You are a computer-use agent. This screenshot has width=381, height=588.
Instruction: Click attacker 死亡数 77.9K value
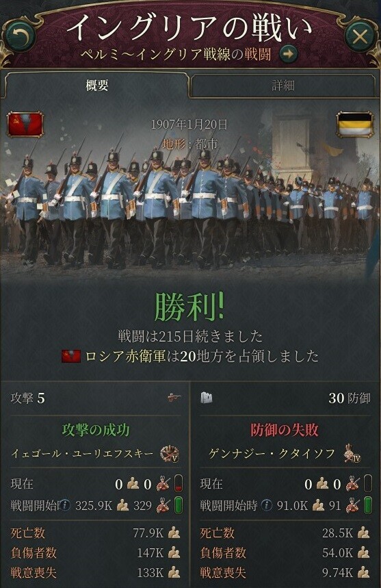click(148, 533)
